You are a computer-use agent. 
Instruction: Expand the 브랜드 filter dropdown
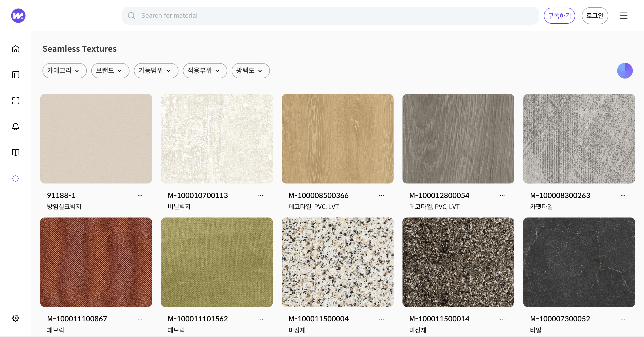click(x=110, y=70)
